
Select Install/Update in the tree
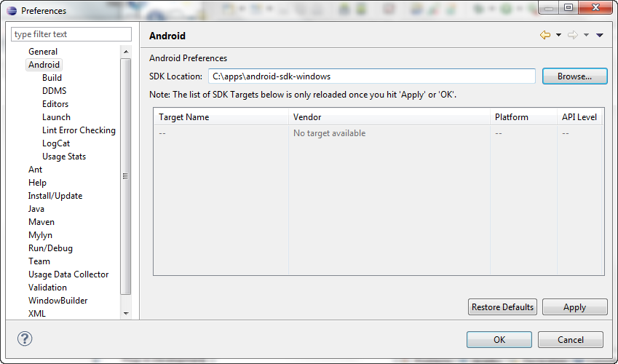click(x=55, y=196)
